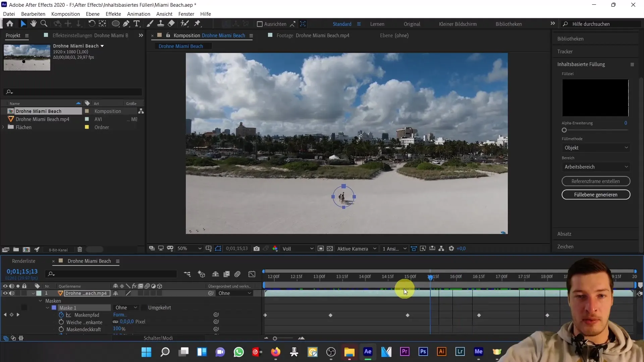Open the Maske 1 mode Ohne dropdown
The height and width of the screenshot is (362, 644).
(126, 308)
